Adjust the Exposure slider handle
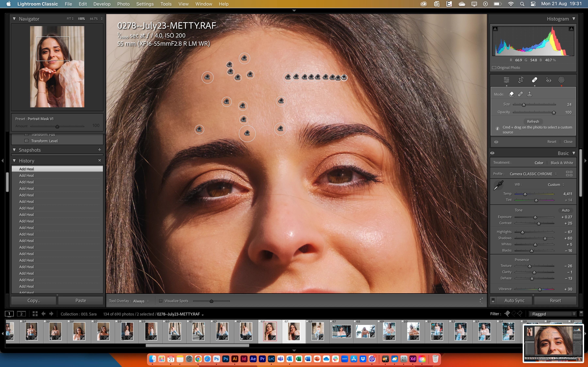 [x=535, y=217]
